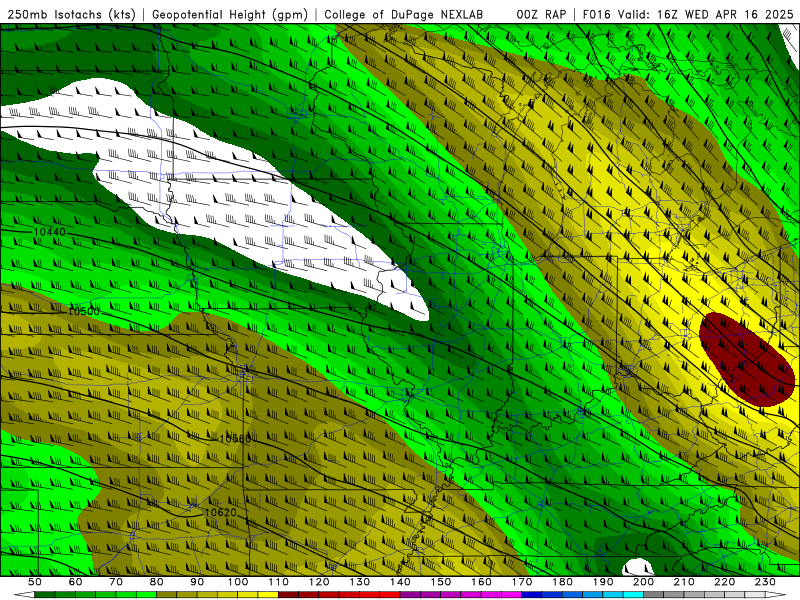Click the 100 value on the color scale
This screenshot has width=800, height=600.
pos(238,582)
